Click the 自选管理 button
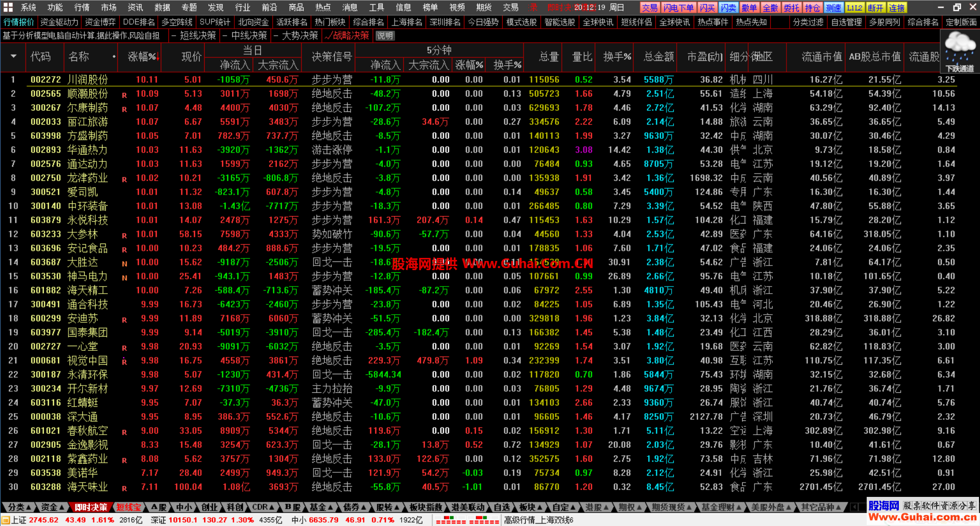Viewport: 980px width, 526px height. point(846,22)
